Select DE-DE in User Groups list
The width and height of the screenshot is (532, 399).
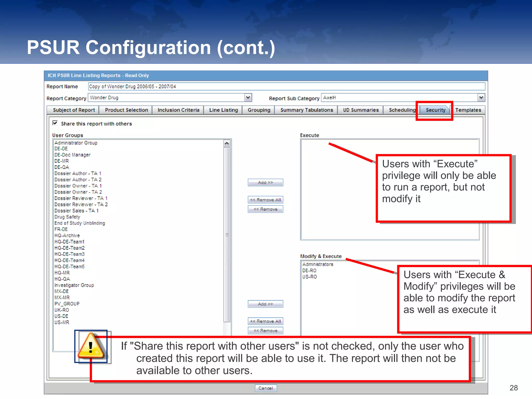point(61,149)
